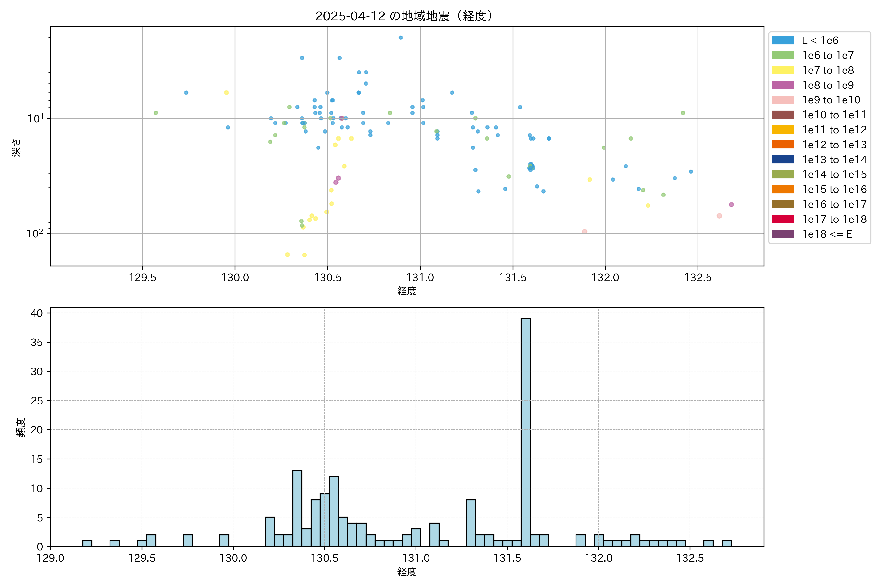Click the 経度 label under the histogram
Viewport: 882px width, 588px height.
[407, 572]
